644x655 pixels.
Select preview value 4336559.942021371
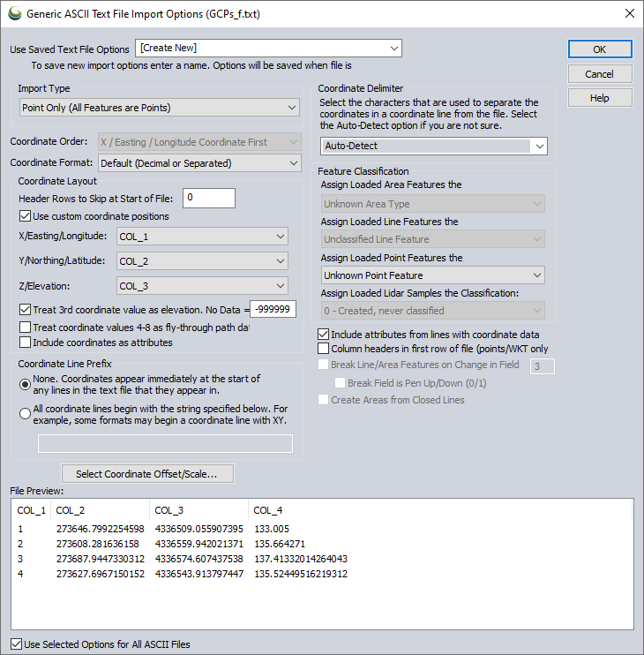pyautogui.click(x=199, y=544)
